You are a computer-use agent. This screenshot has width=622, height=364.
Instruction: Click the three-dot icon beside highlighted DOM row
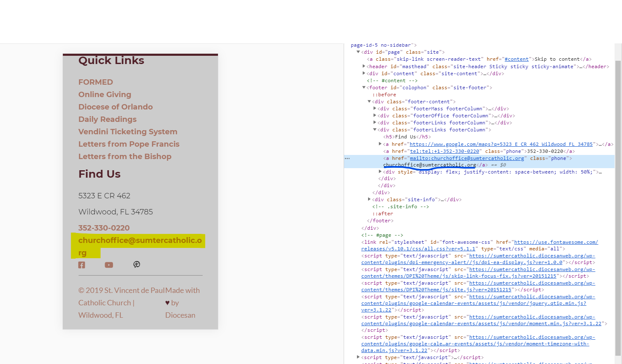(347, 158)
